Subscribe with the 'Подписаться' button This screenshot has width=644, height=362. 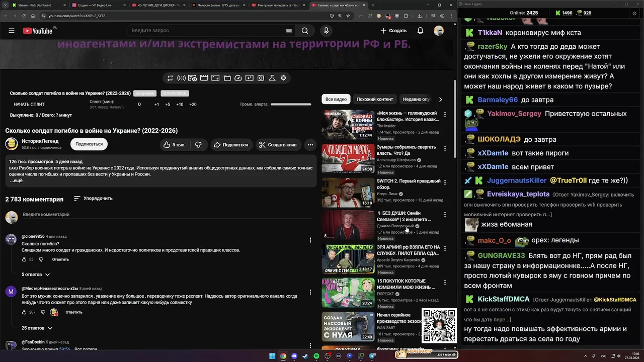pyautogui.click(x=89, y=144)
